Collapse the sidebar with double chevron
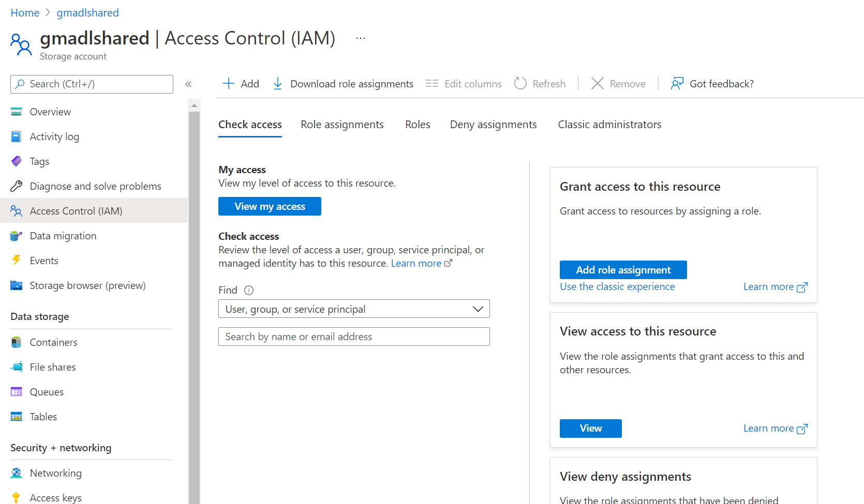Image resolution: width=864 pixels, height=504 pixels. coord(188,84)
